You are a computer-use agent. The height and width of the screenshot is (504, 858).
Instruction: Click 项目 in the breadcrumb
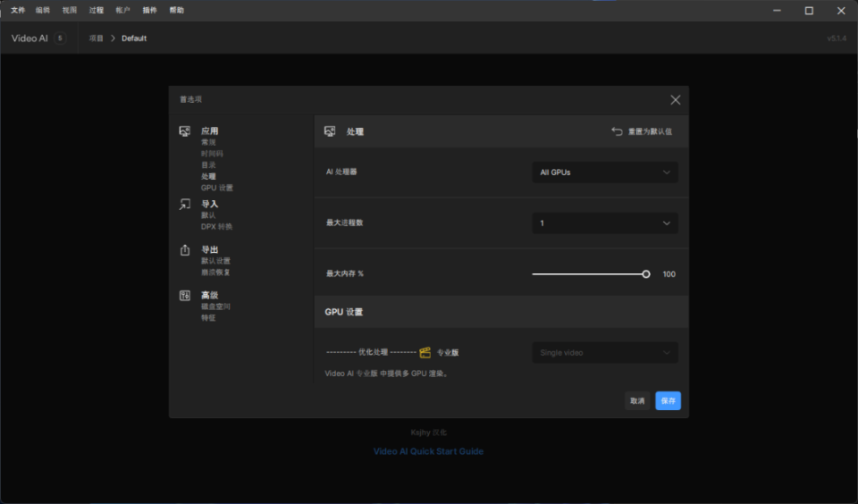point(97,38)
